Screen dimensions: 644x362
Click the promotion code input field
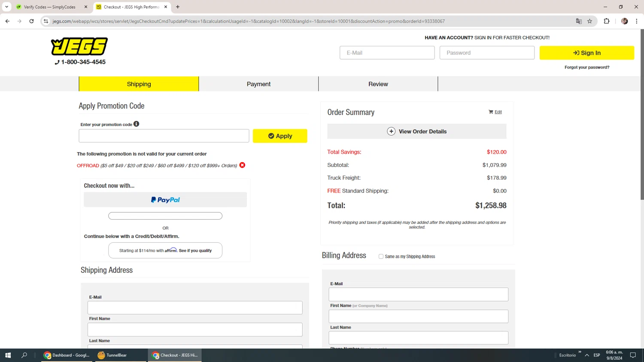[x=164, y=136]
